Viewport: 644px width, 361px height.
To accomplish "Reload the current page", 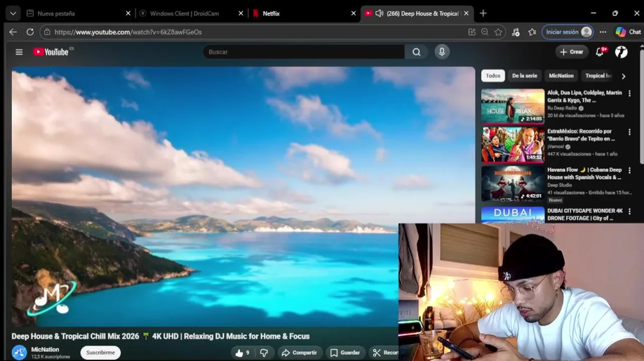I will pos(30,32).
